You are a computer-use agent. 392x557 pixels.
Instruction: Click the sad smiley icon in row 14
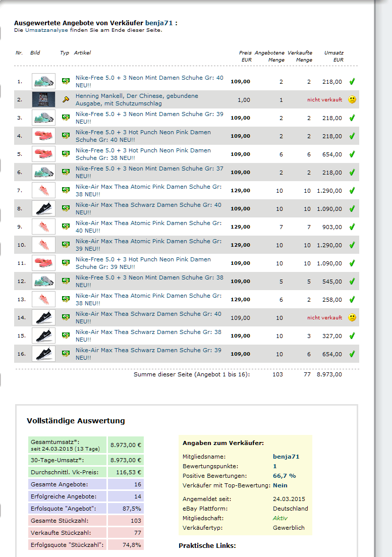click(x=352, y=318)
